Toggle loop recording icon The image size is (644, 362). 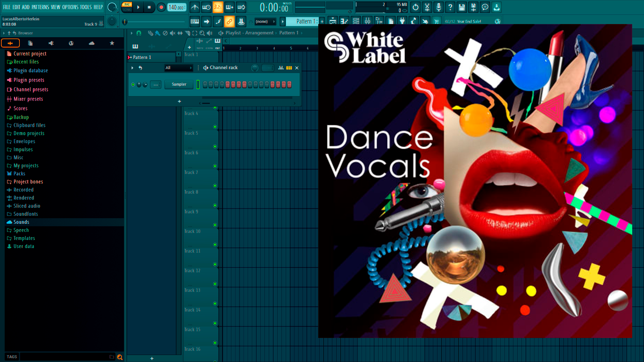coord(241,7)
